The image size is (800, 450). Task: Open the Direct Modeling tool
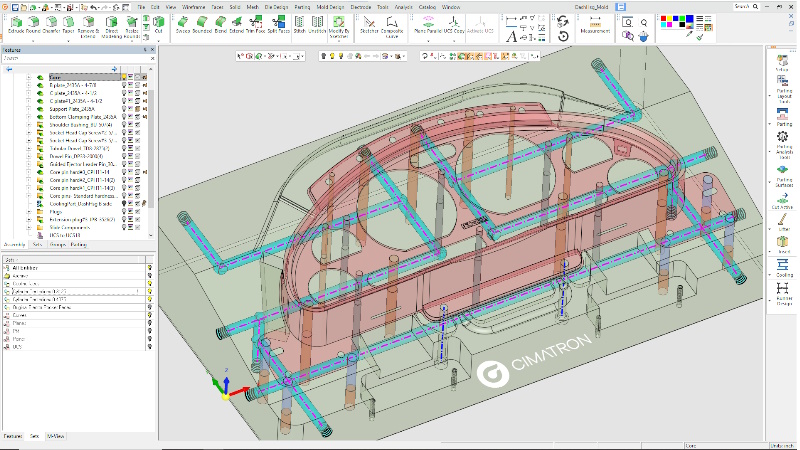(112, 27)
